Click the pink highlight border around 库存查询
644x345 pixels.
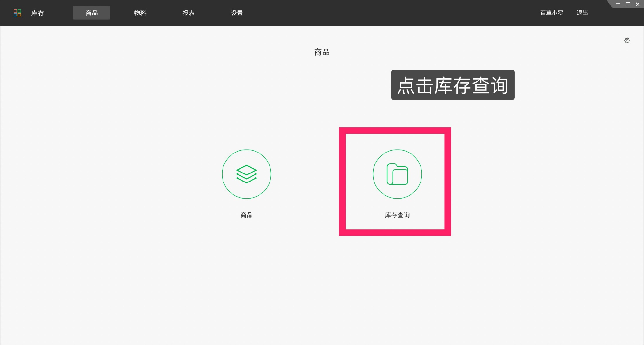tap(395, 131)
